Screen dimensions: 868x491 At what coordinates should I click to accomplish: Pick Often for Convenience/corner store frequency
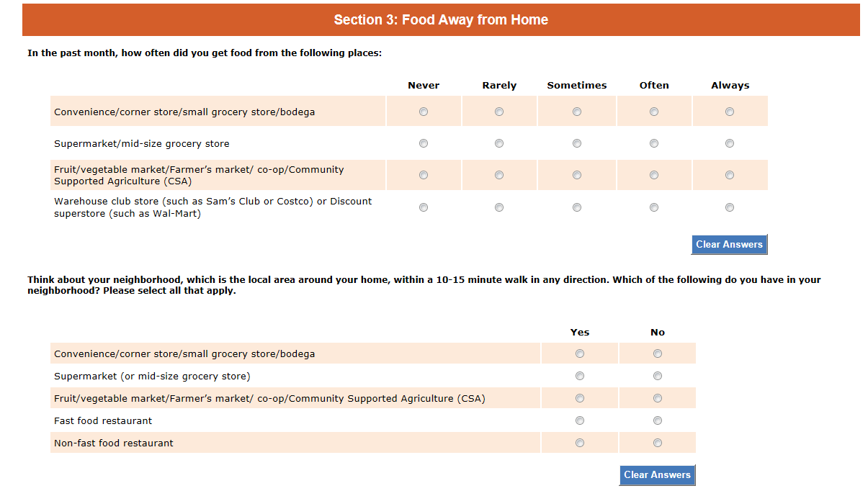654,112
